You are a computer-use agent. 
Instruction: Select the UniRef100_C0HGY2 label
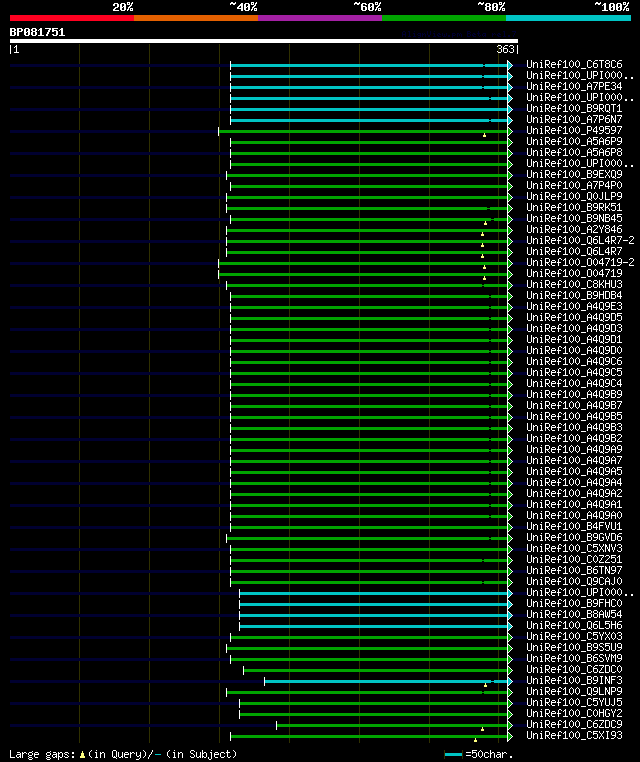click(574, 714)
